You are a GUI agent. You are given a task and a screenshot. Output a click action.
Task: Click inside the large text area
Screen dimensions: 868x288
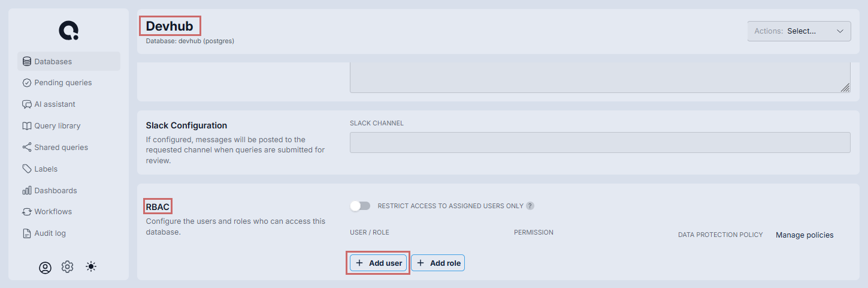600,77
